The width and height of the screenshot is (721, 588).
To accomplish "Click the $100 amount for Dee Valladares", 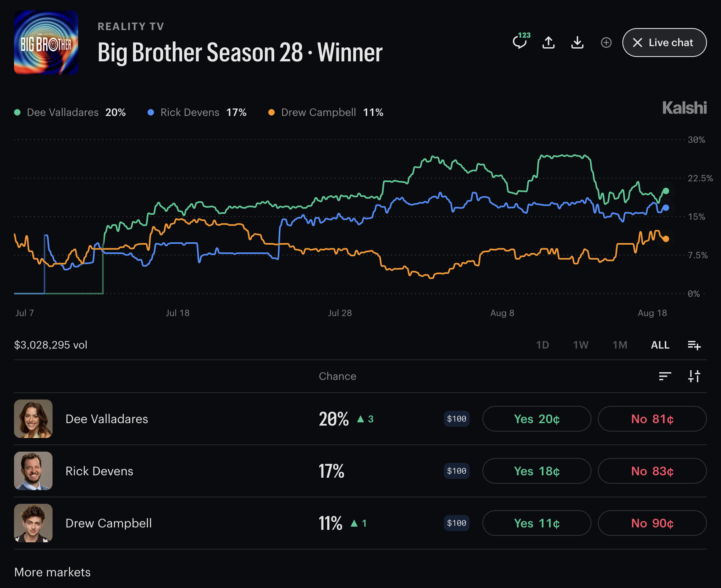I will pyautogui.click(x=457, y=419).
